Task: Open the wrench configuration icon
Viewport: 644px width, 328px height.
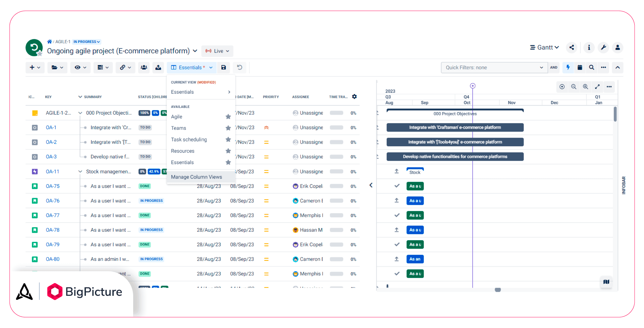Action: (x=603, y=48)
